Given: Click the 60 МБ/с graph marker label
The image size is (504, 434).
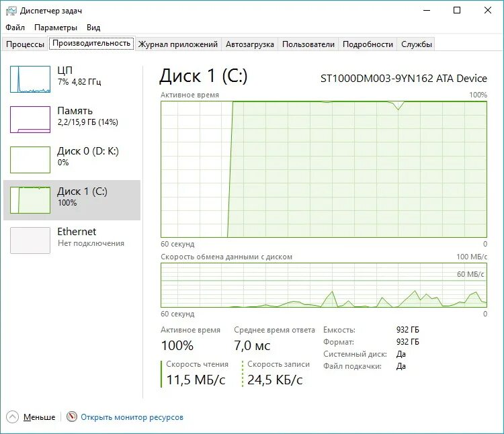Looking at the screenshot, I should 470,274.
